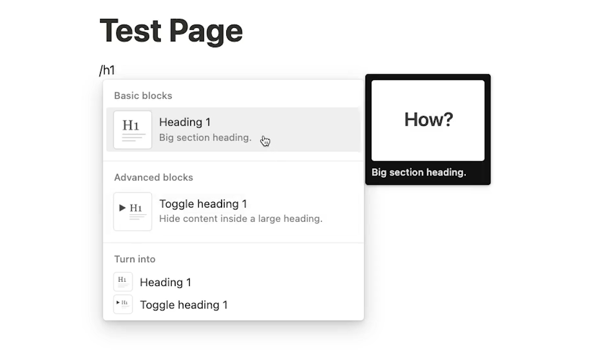The width and height of the screenshot is (606, 364).
Task: Click into the /h1 text block
Action: [x=107, y=70]
